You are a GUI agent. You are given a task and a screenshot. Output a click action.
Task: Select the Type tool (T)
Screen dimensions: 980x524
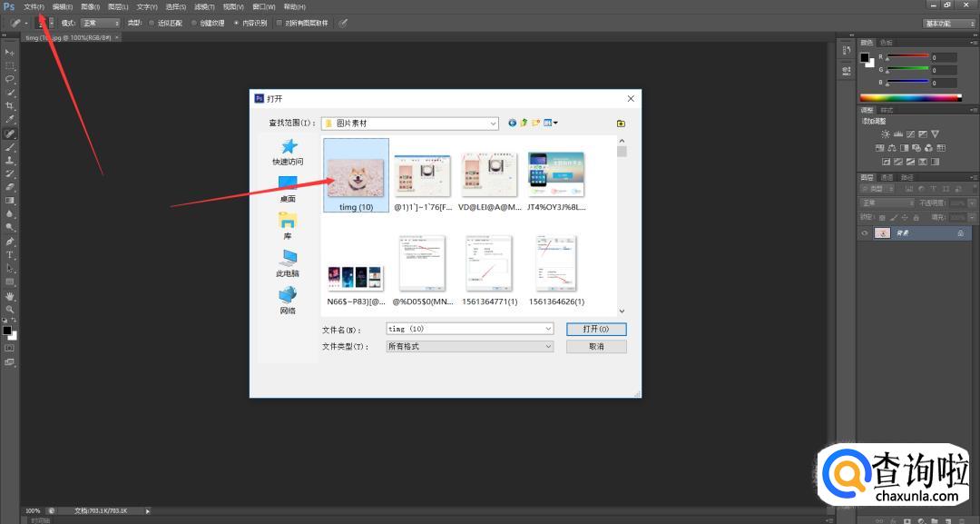pyautogui.click(x=10, y=255)
